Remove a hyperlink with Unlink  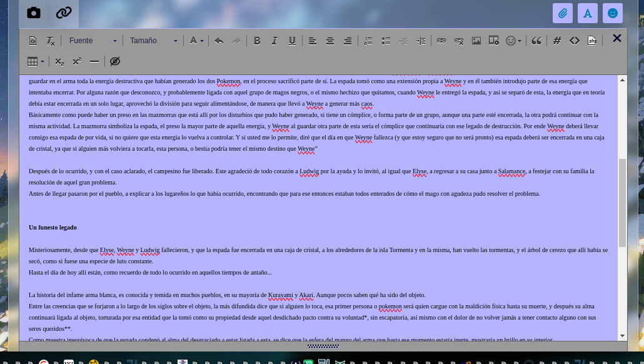click(x=458, y=40)
